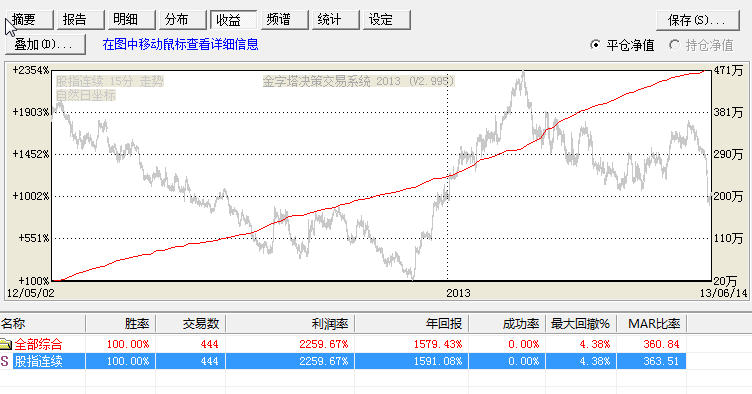
Task: Click the blue hint text 在图中移动鼠标查看详细信息
Action: (180, 45)
